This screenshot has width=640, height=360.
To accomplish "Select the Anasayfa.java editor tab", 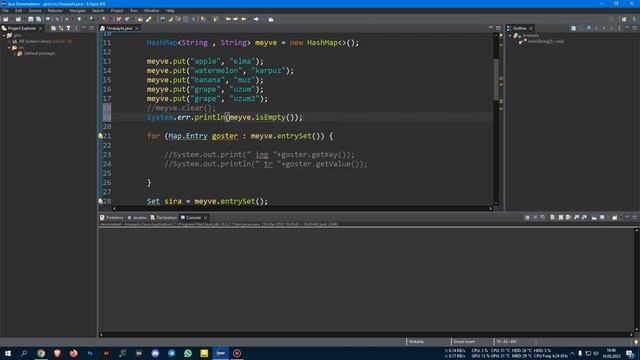I will [x=119, y=28].
